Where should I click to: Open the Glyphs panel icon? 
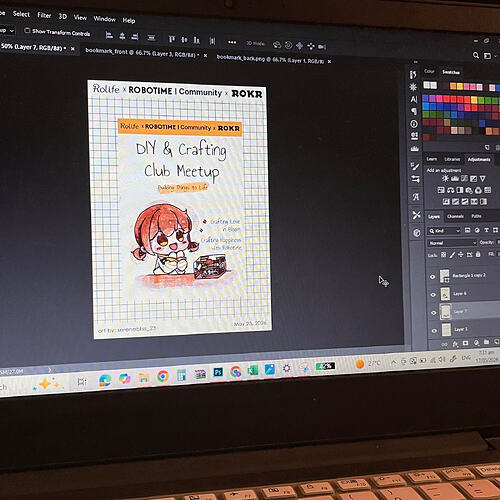point(416,197)
